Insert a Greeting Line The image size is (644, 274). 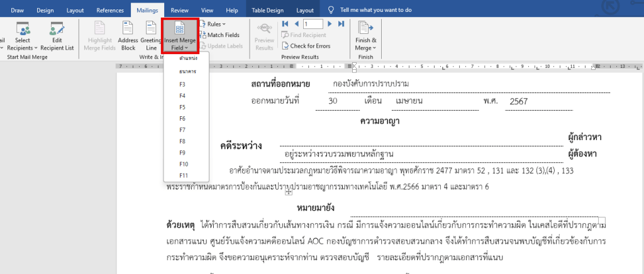click(x=151, y=35)
